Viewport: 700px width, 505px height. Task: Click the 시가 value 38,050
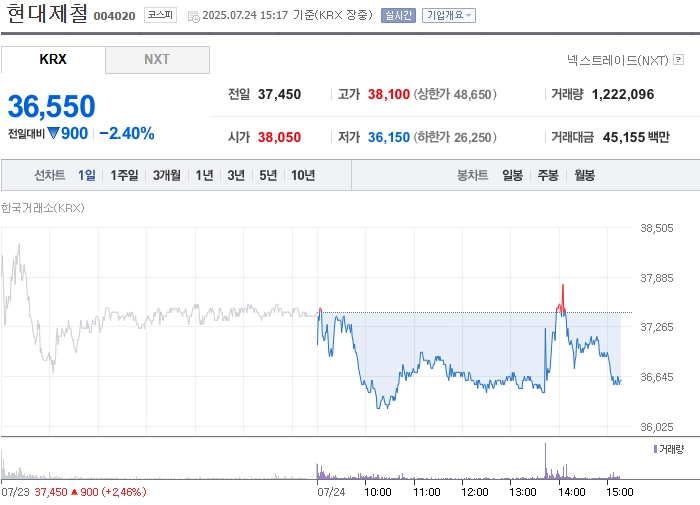point(279,137)
